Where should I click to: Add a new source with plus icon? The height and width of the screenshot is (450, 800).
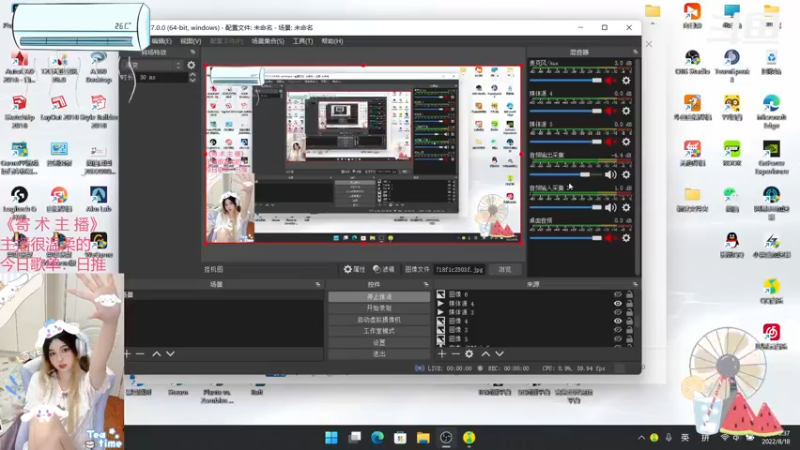point(442,354)
